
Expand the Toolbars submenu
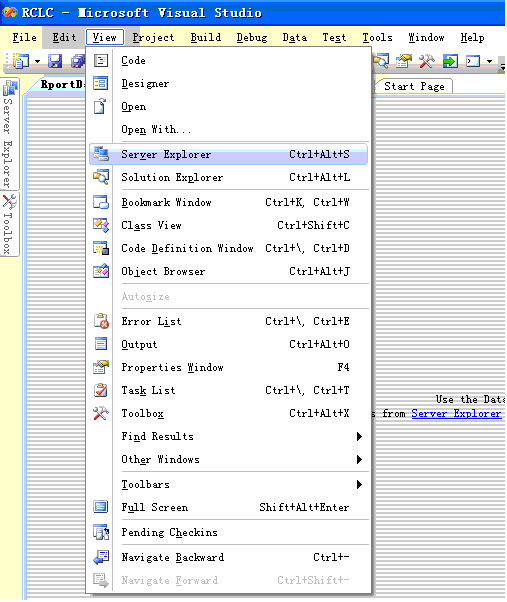pyautogui.click(x=359, y=484)
